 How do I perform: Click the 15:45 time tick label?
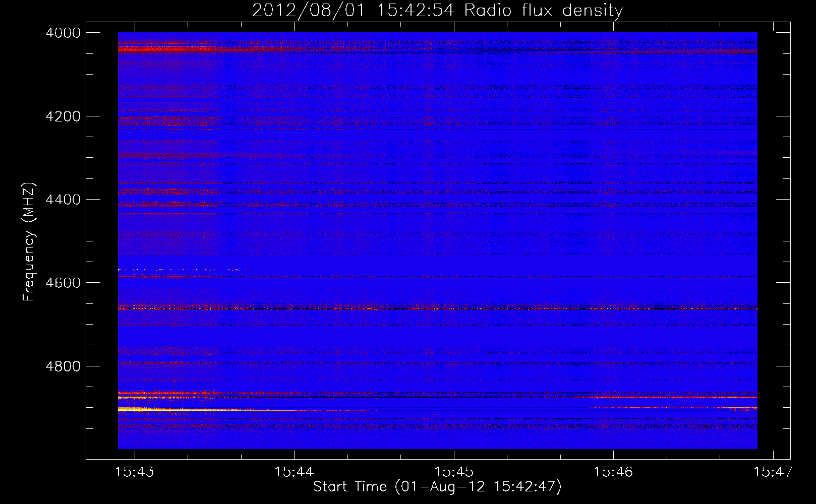click(454, 472)
